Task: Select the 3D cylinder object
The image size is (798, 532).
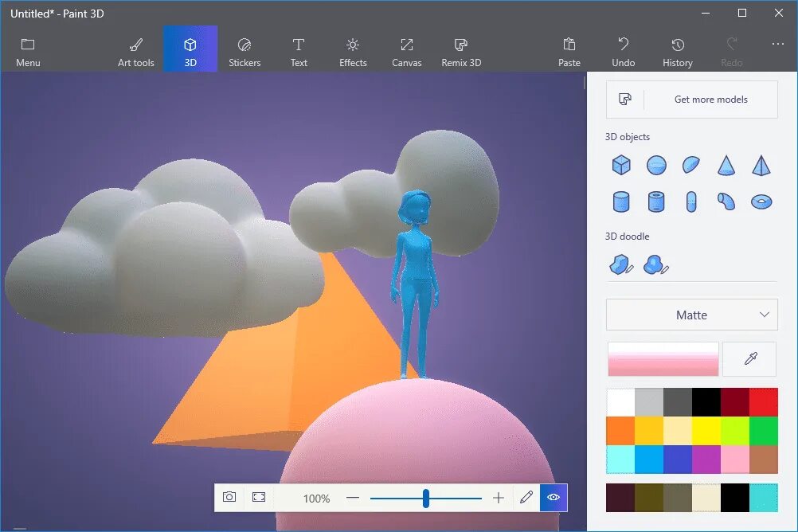Action: [621, 201]
